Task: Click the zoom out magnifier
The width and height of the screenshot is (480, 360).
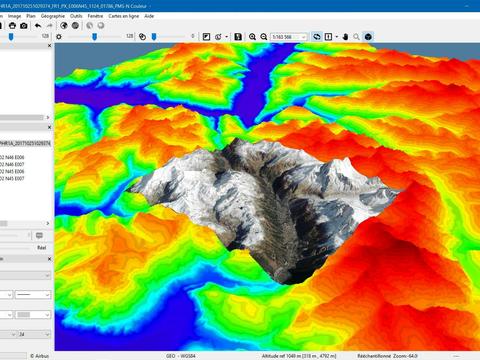Action: coord(264,37)
